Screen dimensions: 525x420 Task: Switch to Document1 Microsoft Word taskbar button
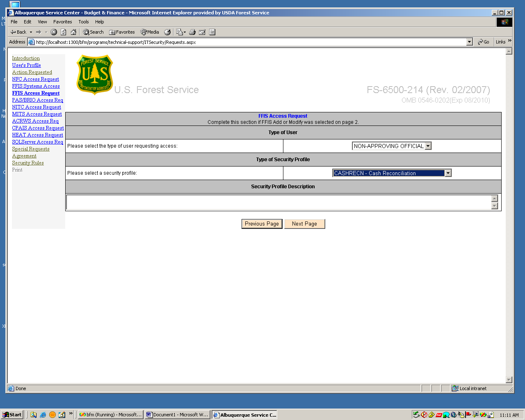pyautogui.click(x=177, y=415)
